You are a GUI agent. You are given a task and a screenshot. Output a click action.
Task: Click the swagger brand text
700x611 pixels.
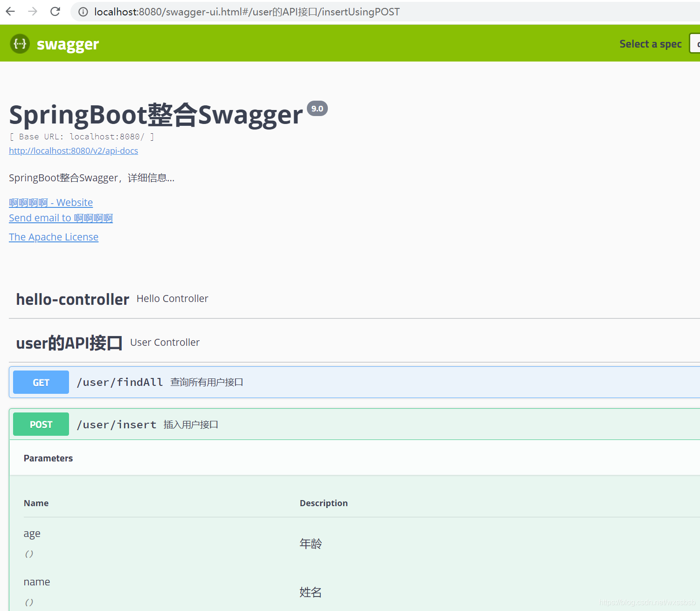68,44
